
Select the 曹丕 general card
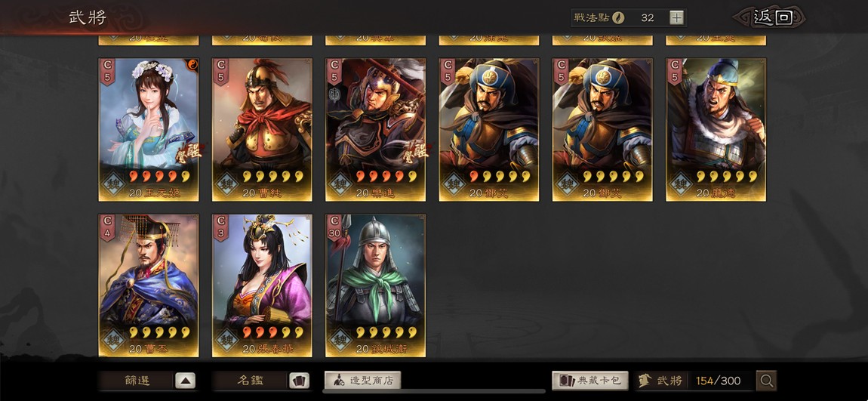pyautogui.click(x=149, y=285)
